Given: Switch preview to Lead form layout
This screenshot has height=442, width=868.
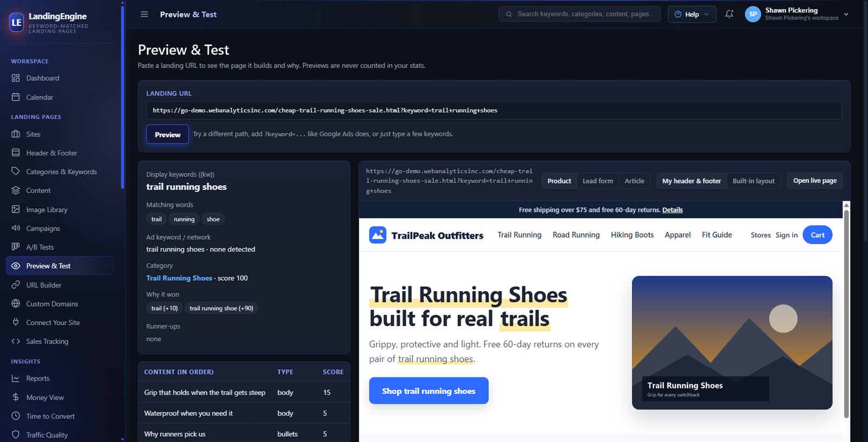Looking at the screenshot, I should point(598,181).
